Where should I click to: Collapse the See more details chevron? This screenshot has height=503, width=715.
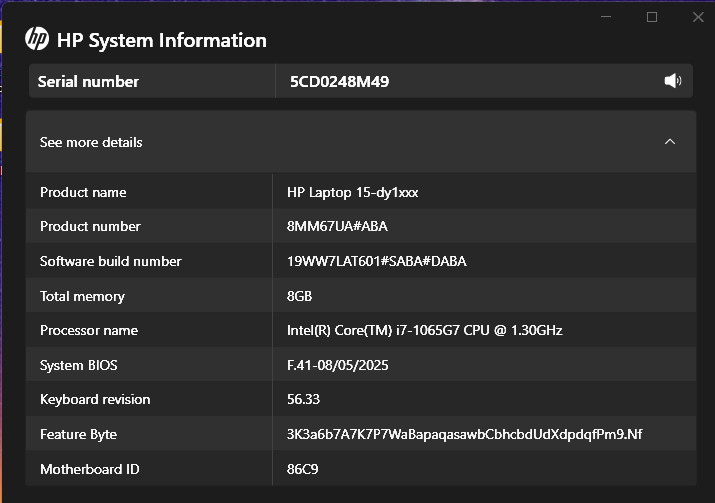(670, 142)
